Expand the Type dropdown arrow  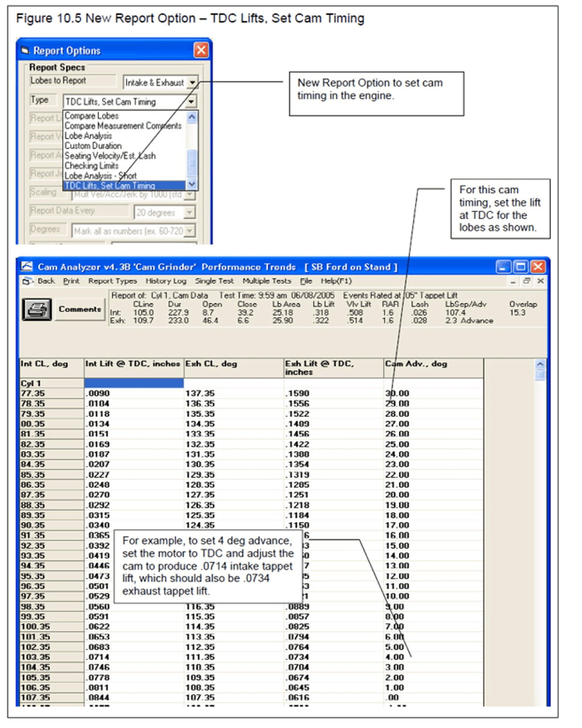coord(191,101)
